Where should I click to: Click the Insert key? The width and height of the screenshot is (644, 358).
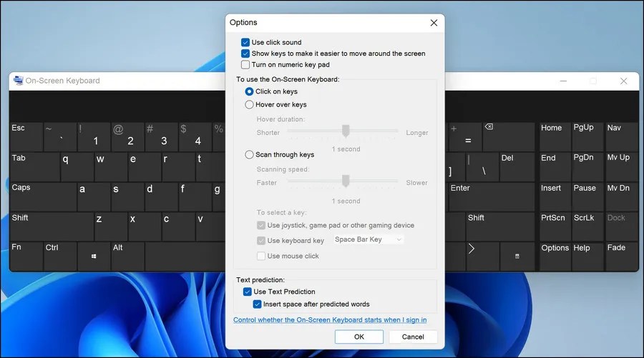click(x=555, y=197)
